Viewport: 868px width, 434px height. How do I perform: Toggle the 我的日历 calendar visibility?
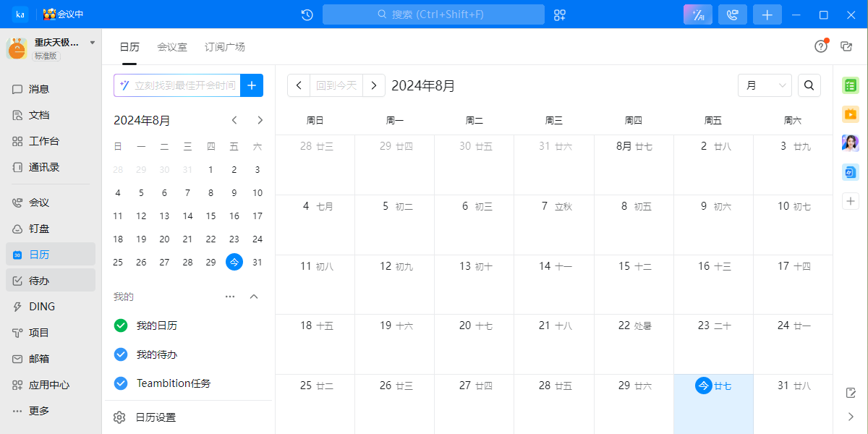[120, 325]
